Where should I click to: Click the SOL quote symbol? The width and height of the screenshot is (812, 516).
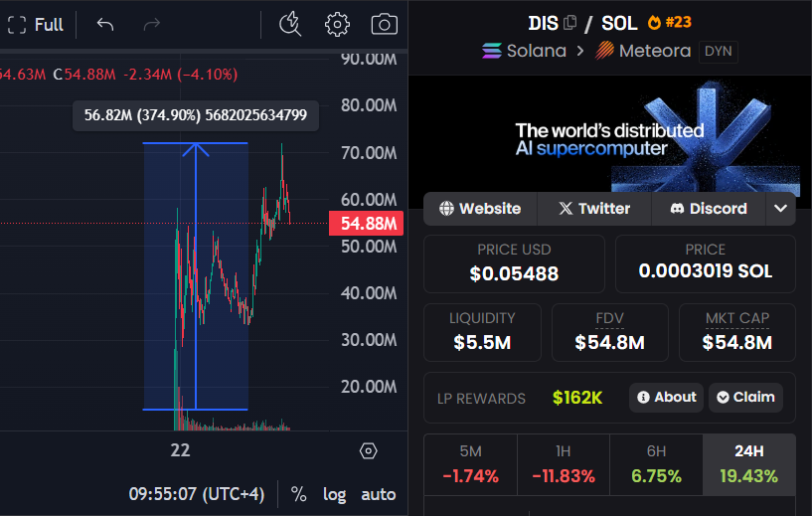pos(619,23)
